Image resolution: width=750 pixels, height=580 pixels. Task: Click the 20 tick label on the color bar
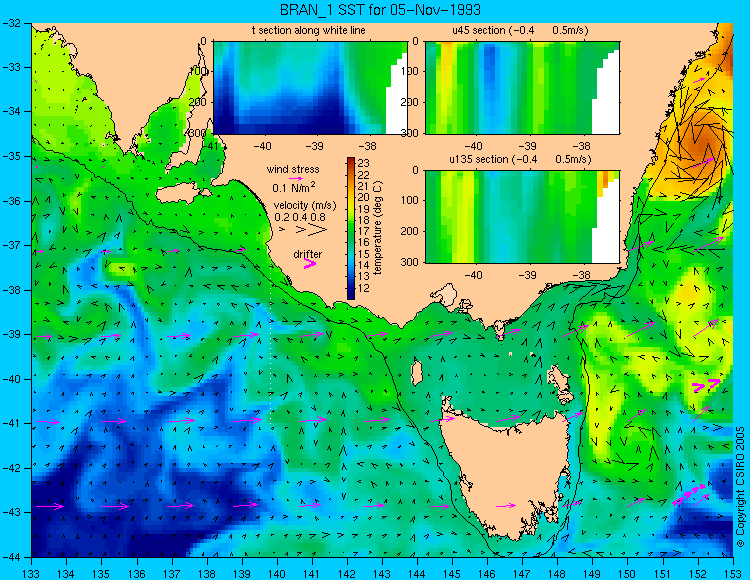(364, 197)
